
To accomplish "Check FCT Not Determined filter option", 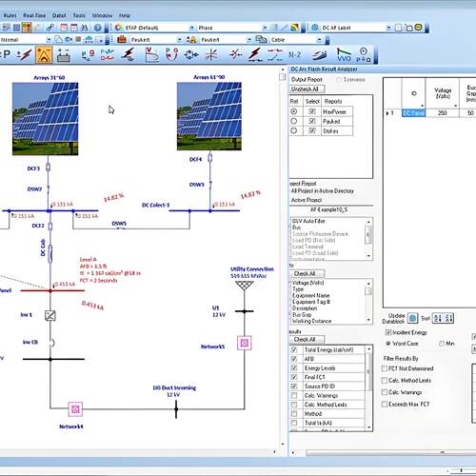I will tap(385, 368).
